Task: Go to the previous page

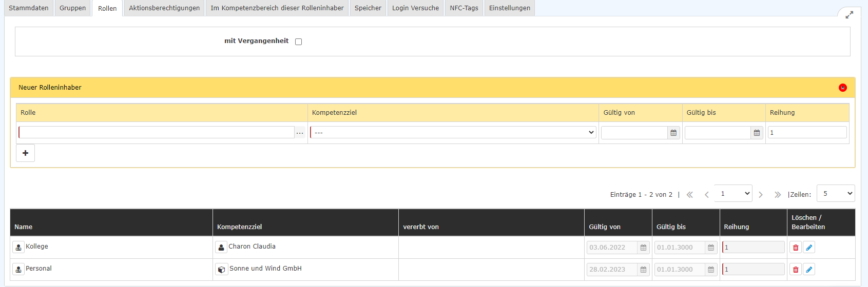Action: pyautogui.click(x=707, y=195)
